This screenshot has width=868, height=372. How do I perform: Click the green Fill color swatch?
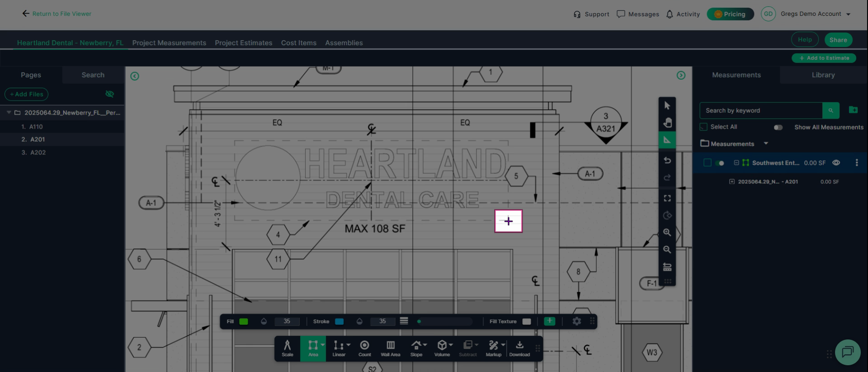coord(244,321)
